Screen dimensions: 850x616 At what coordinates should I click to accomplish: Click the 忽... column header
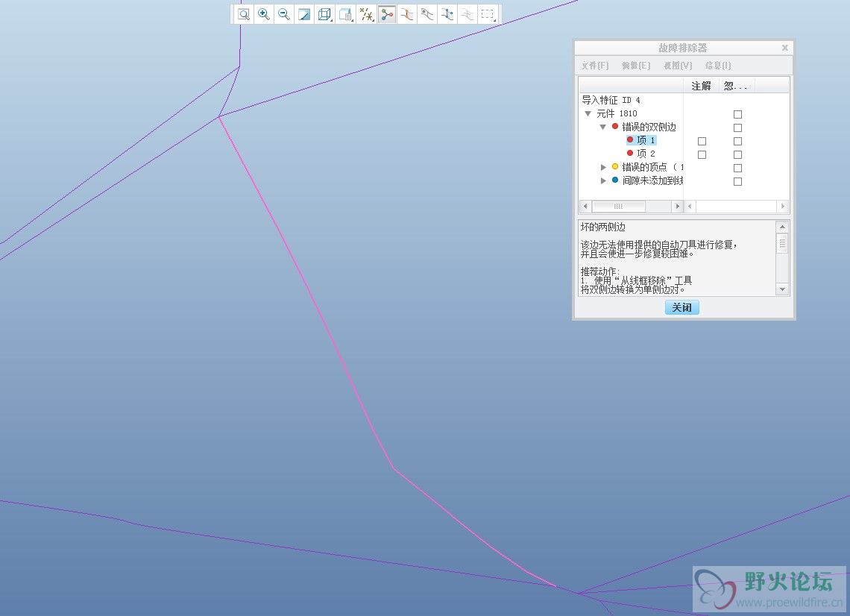tap(736, 86)
